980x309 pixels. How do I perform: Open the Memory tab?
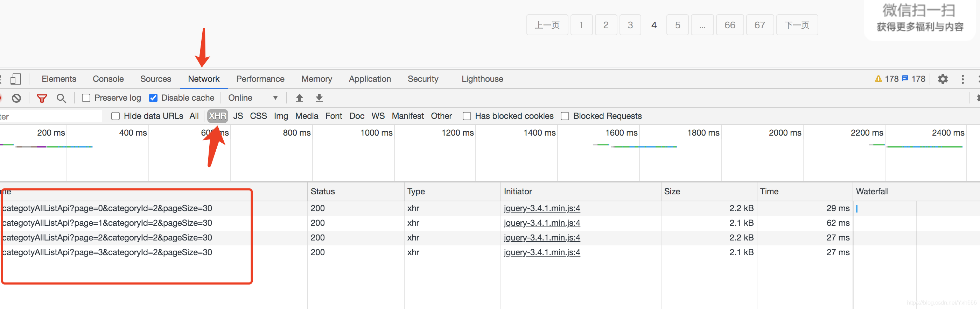[x=316, y=79]
